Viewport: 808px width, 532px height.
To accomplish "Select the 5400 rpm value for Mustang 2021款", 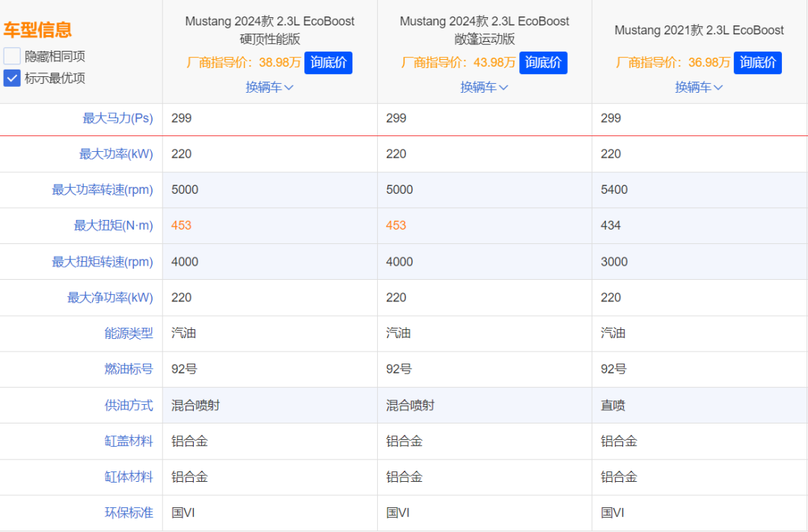I will click(614, 190).
